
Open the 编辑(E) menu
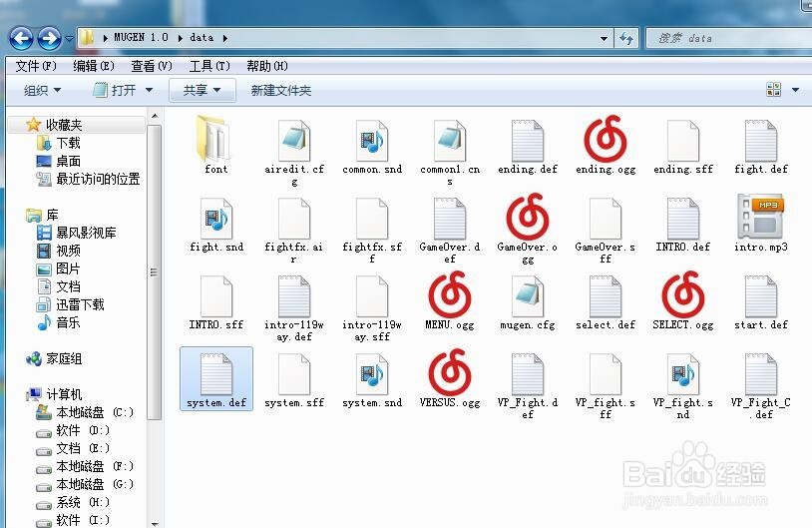(93, 66)
